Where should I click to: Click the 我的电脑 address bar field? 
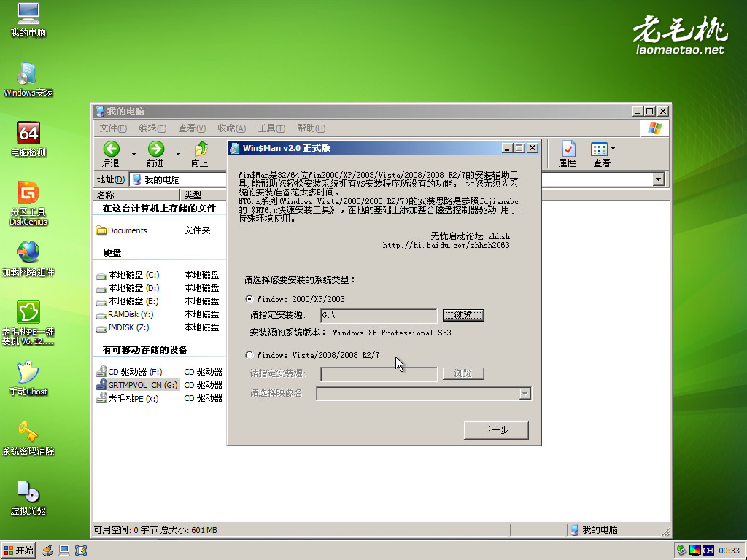(x=178, y=179)
